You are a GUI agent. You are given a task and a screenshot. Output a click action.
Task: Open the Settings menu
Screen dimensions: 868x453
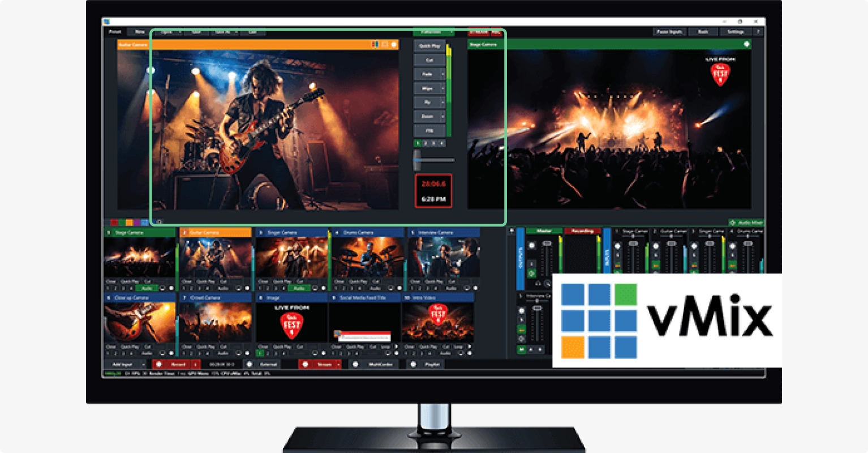click(x=736, y=32)
